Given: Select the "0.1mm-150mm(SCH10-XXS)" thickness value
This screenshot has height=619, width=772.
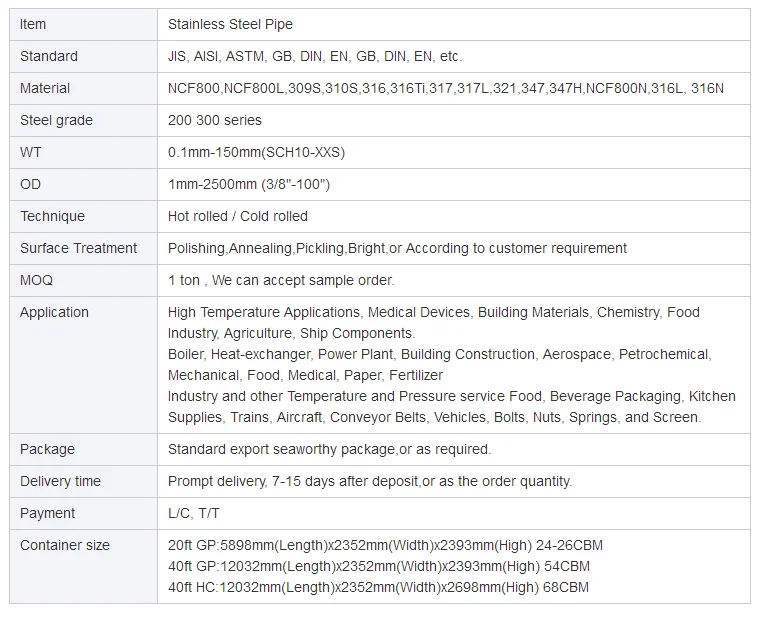Looking at the screenshot, I should click(x=256, y=152).
